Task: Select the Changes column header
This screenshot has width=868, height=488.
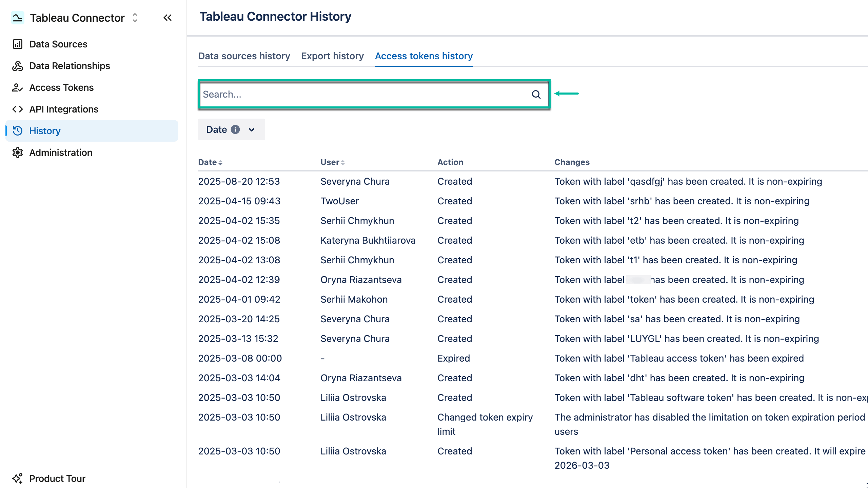Action: click(x=571, y=162)
